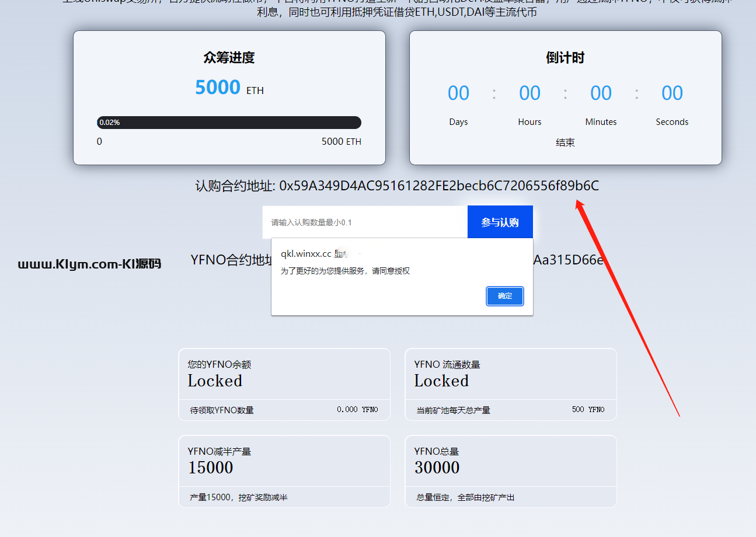The width and height of the screenshot is (756, 537).
Task: Click the 您的YFNO余额 Locked value
Action: coord(215,381)
